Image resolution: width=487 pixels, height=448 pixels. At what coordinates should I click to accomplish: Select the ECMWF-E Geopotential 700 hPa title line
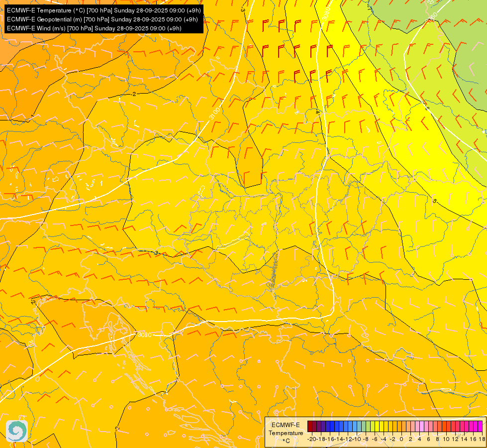pos(102,19)
